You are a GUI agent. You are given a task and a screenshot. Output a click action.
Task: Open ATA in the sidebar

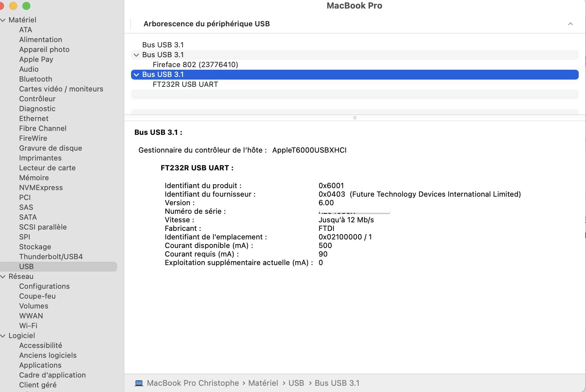point(26,30)
